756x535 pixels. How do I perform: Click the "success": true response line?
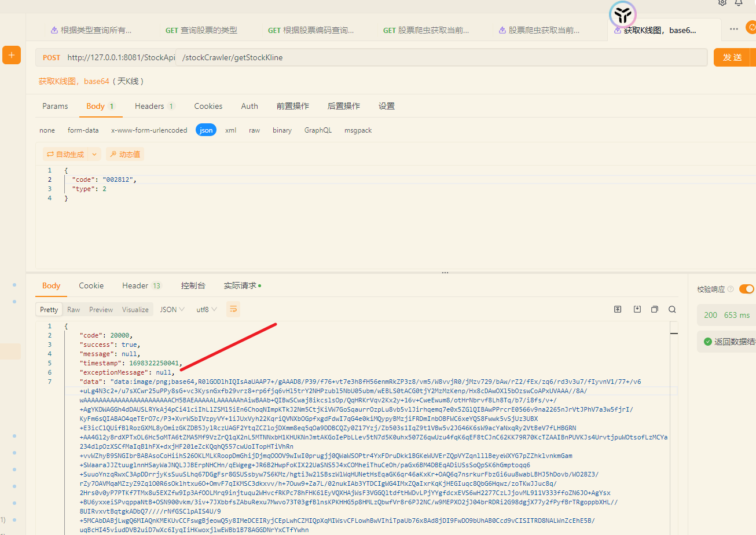(x=109, y=345)
